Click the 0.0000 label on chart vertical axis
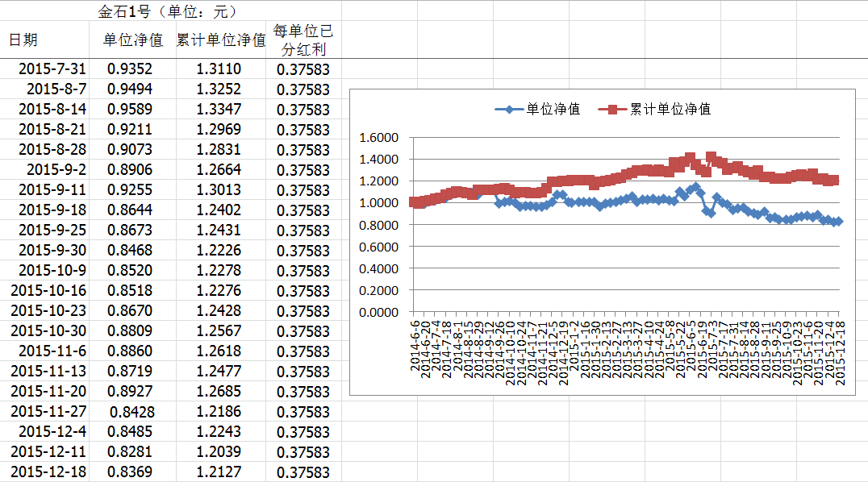Screen dimensions: 868x482 (x=378, y=312)
